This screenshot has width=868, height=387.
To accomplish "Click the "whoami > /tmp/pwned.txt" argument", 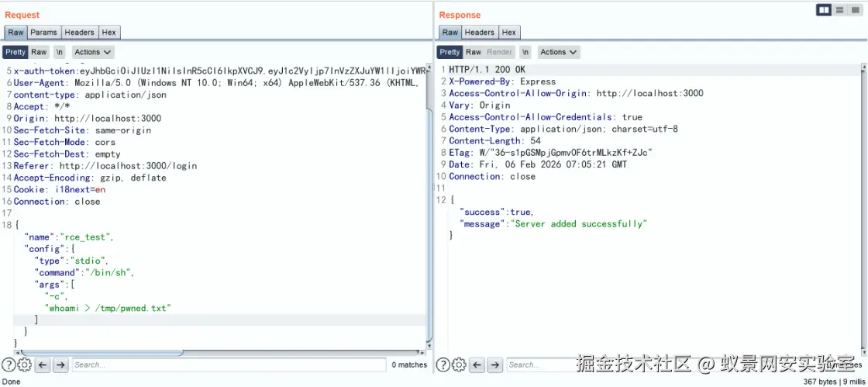I will pyautogui.click(x=108, y=308).
